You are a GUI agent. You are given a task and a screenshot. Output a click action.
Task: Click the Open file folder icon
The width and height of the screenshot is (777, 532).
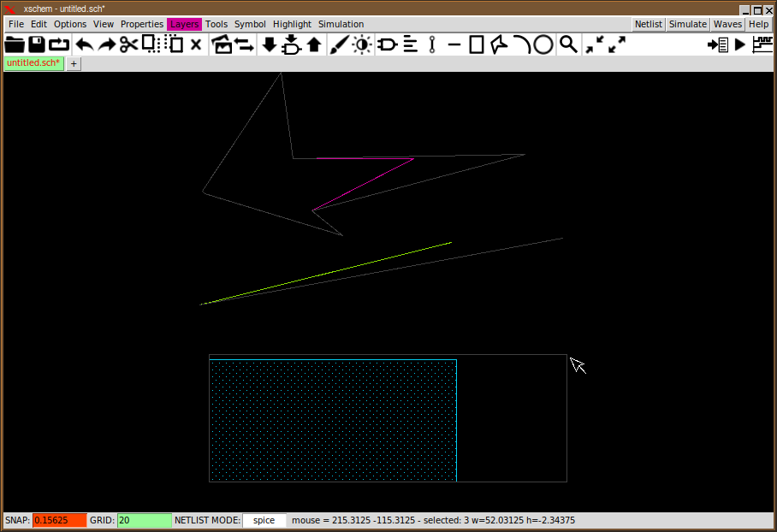click(15, 44)
